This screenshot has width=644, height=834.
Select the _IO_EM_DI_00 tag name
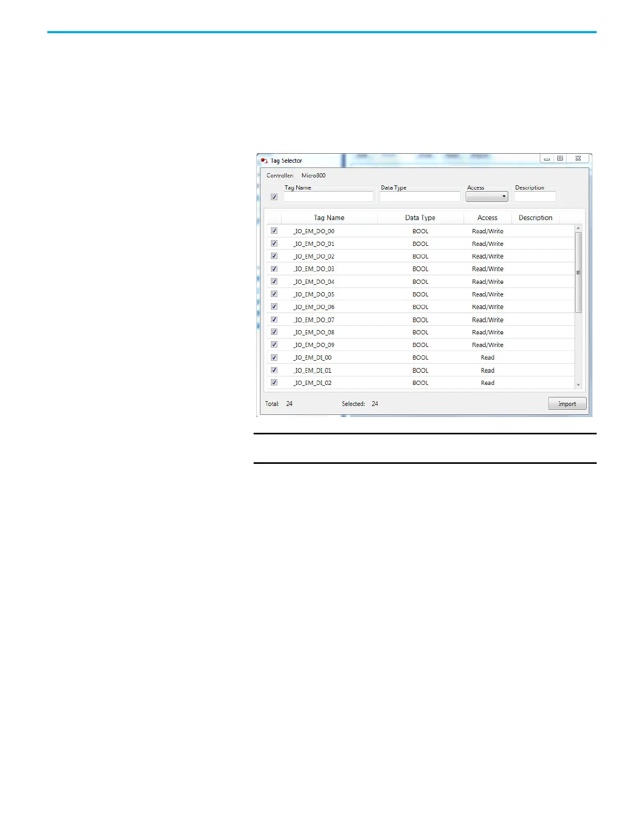(313, 358)
